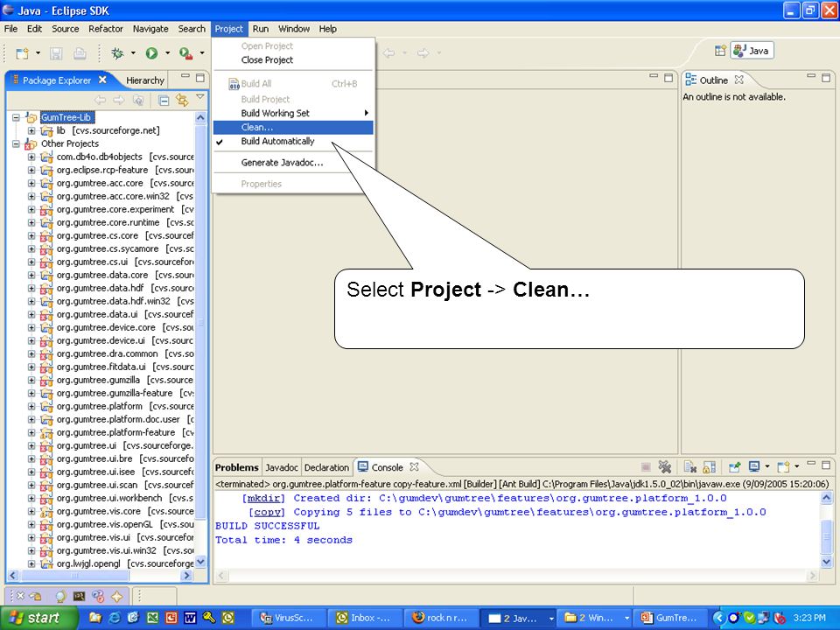Click the Internet Explorer quick launch icon
This screenshot has width=840, height=630.
[114, 618]
